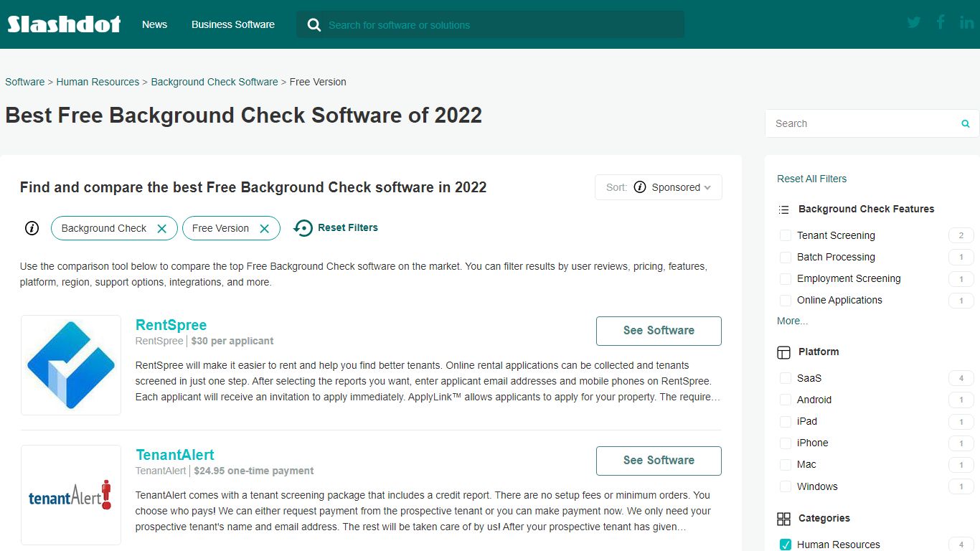The image size is (980, 551).
Task: Check the Windows platform filter
Action: point(786,486)
